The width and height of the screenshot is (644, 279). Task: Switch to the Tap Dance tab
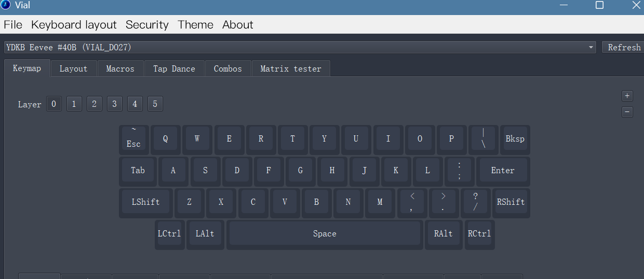coord(174,68)
